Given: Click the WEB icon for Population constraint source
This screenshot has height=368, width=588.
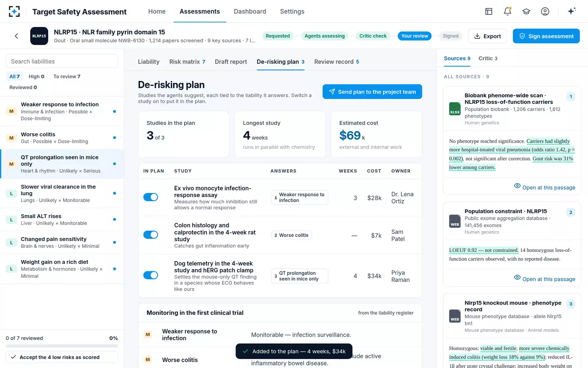Looking at the screenshot, I should coord(455,221).
